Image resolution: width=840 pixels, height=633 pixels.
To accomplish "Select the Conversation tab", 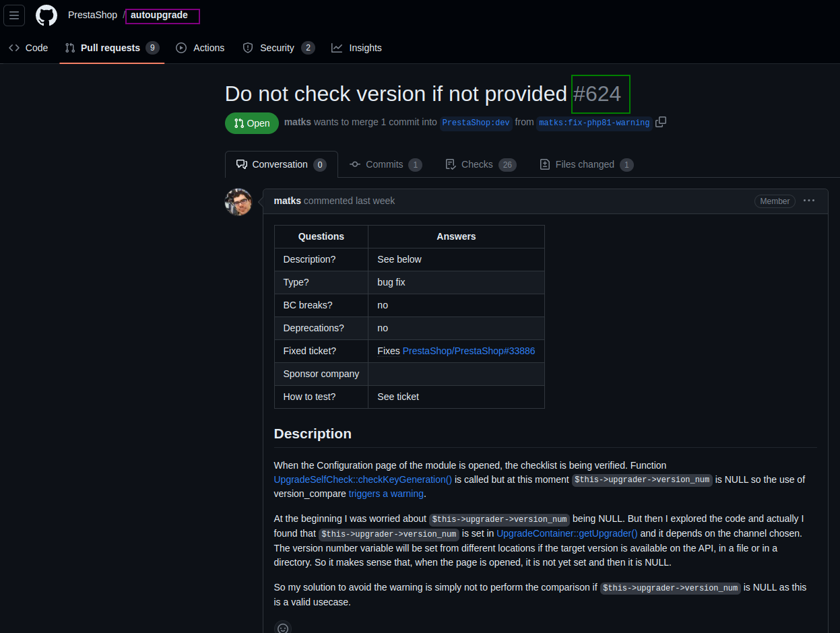I will pos(281,164).
